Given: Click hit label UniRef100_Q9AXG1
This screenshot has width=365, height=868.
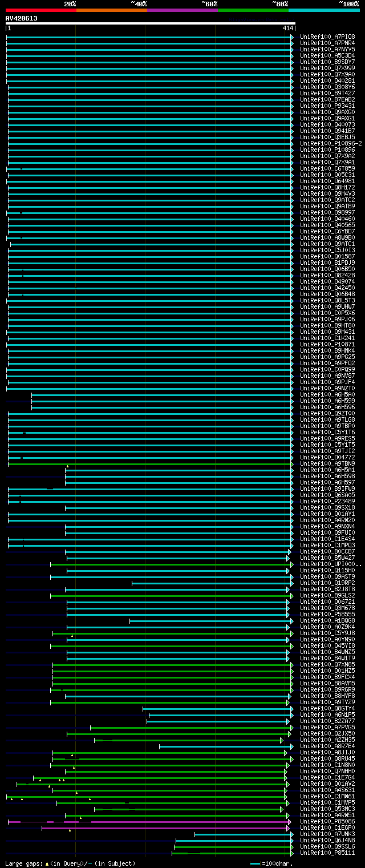Looking at the screenshot, I should click(x=327, y=118).
